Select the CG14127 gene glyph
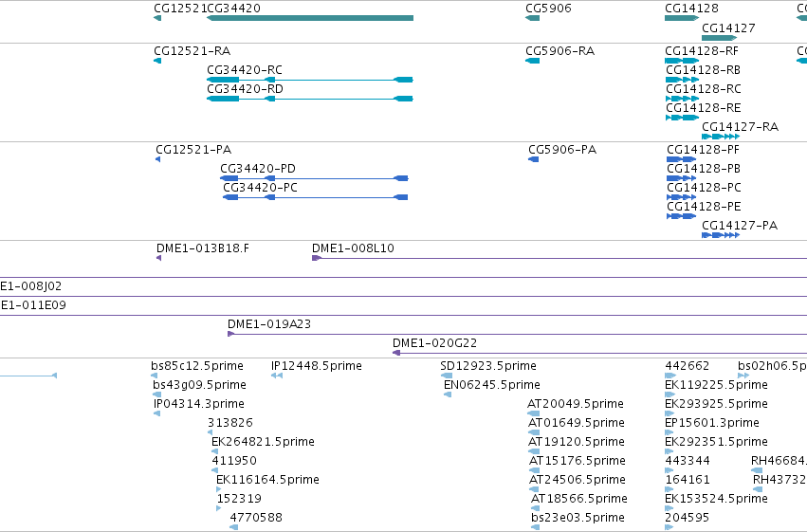 coord(719,38)
